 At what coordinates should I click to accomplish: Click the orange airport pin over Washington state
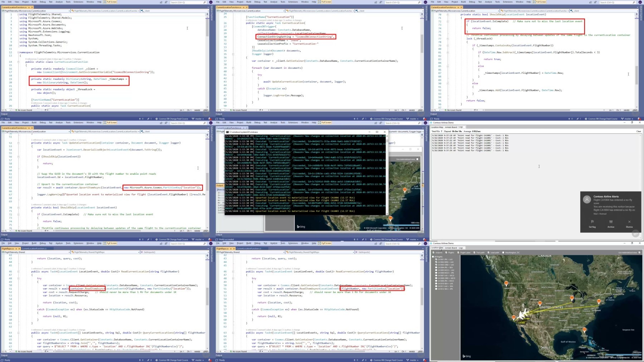click(506, 284)
